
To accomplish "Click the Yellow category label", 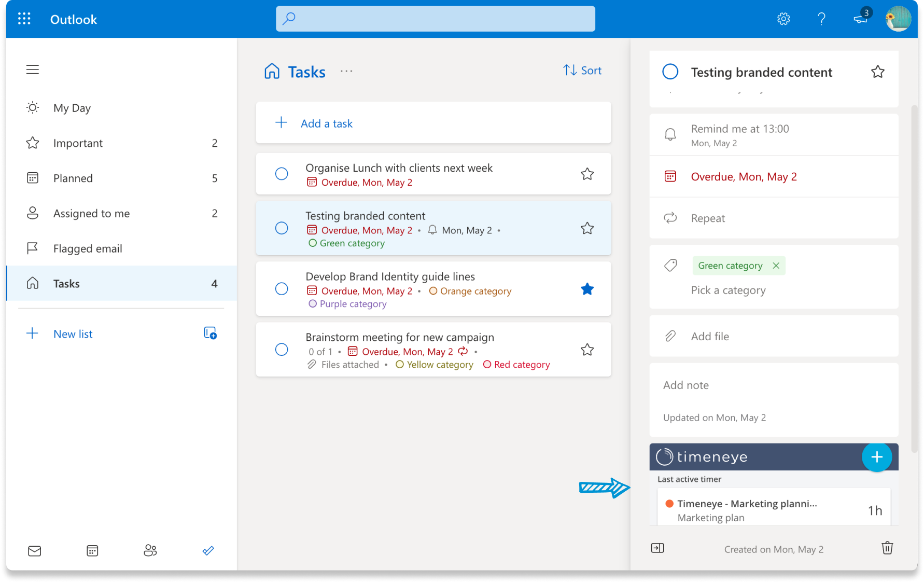I will click(x=435, y=365).
